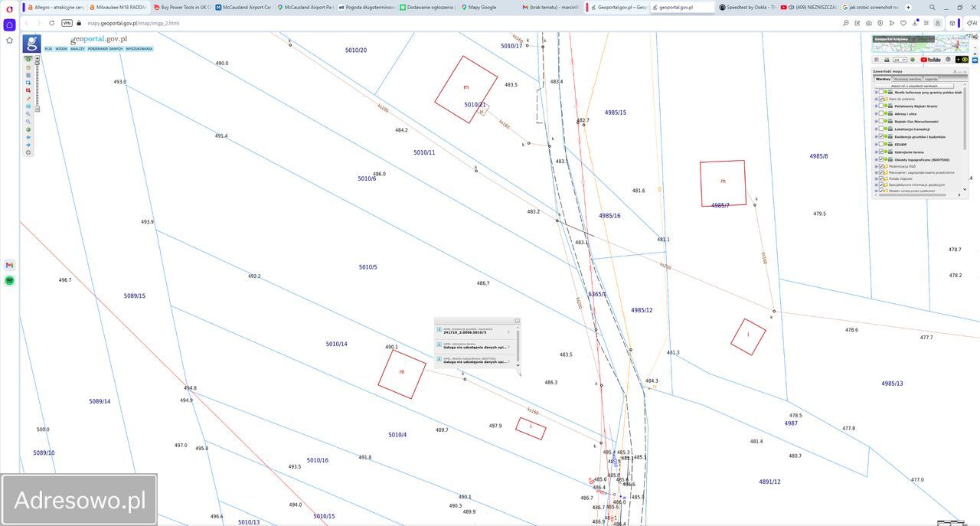
Task: Expand parcel 241710_2.0006.5010/5 info entry
Action: point(508,332)
